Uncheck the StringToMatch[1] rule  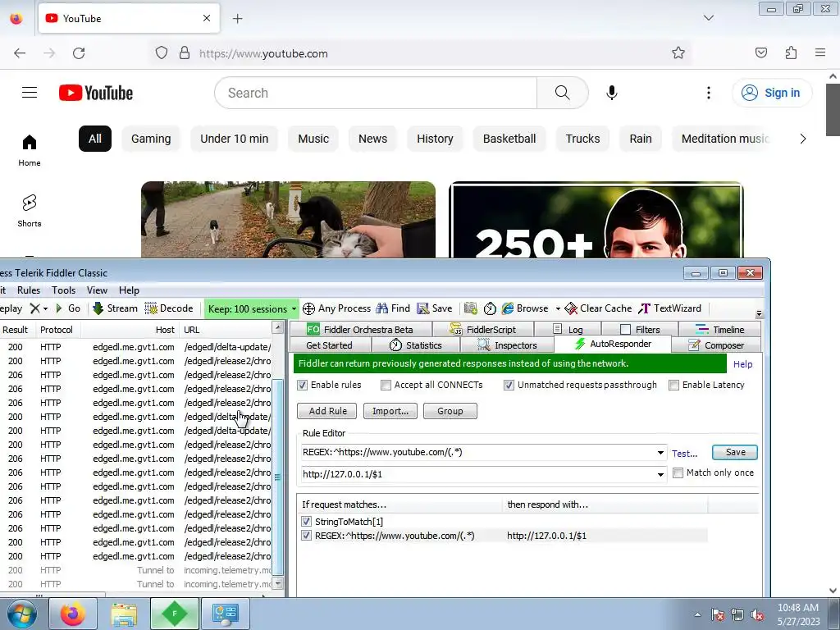[307, 521]
